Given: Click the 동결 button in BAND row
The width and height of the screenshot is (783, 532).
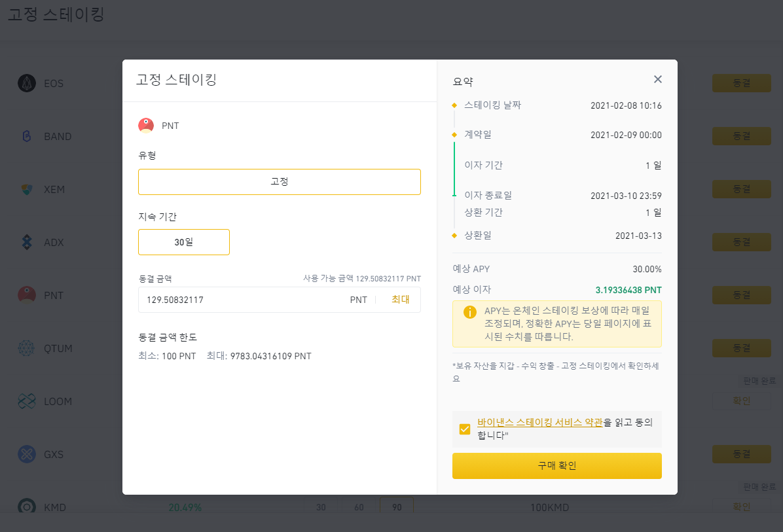Looking at the screenshot, I should (741, 135).
